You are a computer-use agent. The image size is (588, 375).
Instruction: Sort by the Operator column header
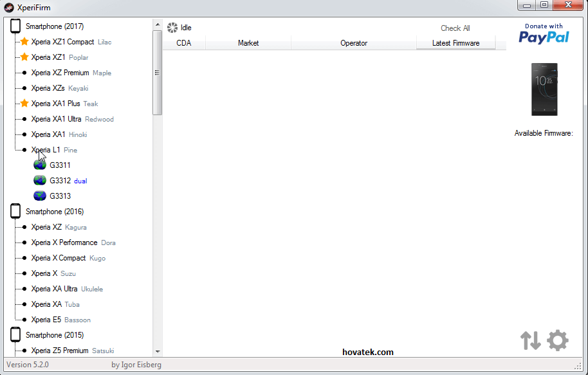pyautogui.click(x=354, y=43)
